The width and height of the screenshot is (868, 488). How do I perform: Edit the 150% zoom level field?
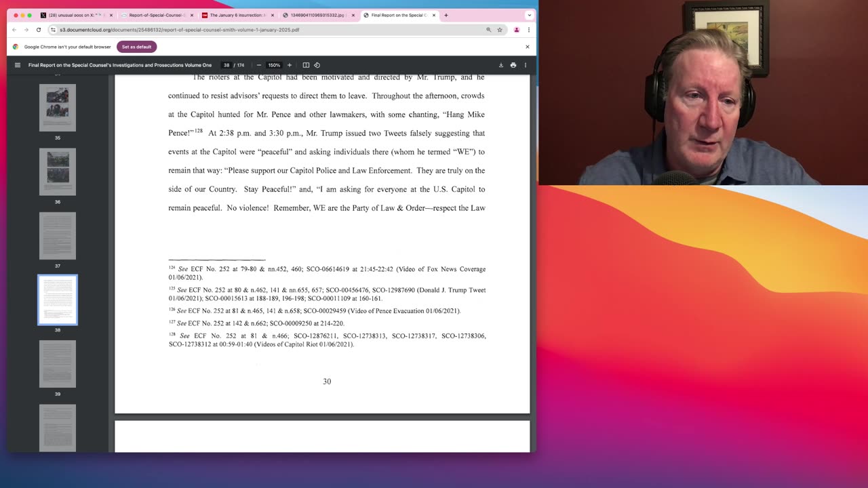click(273, 65)
